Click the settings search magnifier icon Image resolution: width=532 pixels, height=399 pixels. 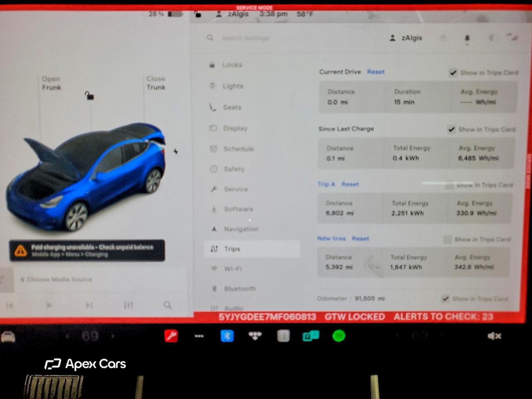pos(210,38)
